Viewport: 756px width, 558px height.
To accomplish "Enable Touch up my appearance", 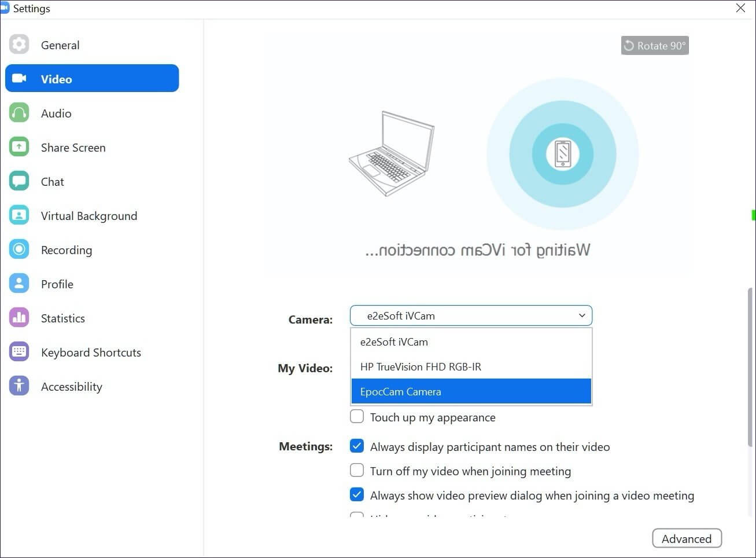I will click(x=357, y=417).
